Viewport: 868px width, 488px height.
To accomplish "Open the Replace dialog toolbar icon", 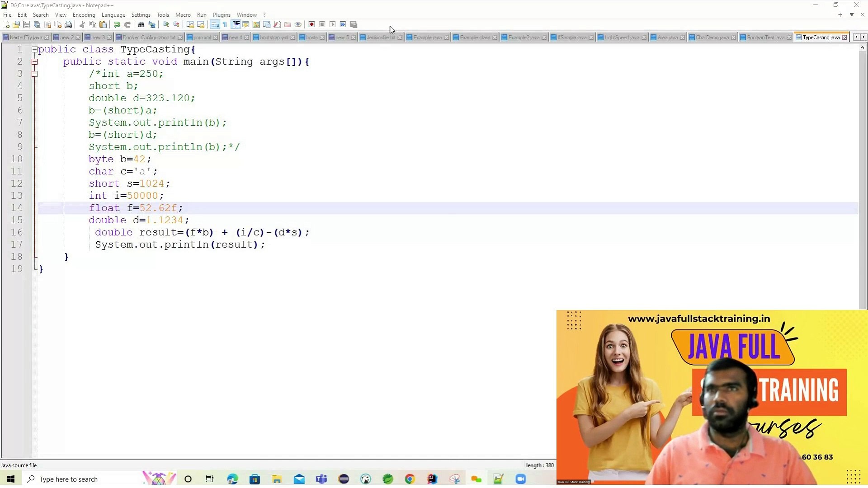I will coord(151,25).
